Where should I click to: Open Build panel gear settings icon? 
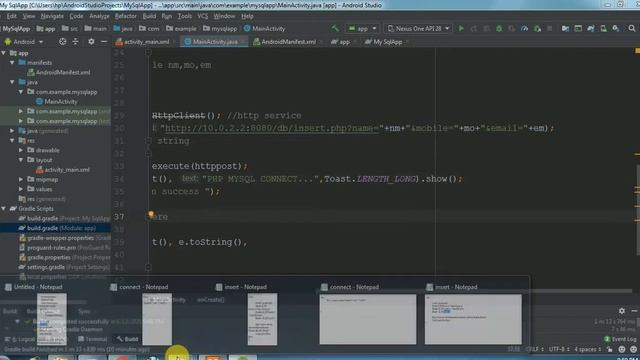coord(622,311)
